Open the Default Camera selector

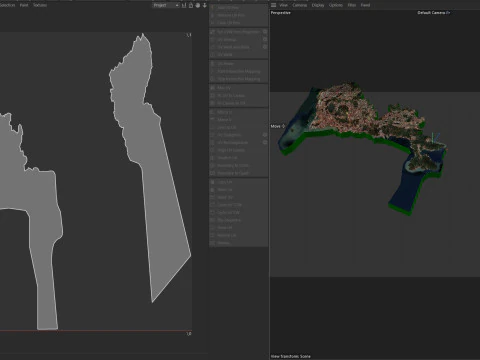pos(434,13)
